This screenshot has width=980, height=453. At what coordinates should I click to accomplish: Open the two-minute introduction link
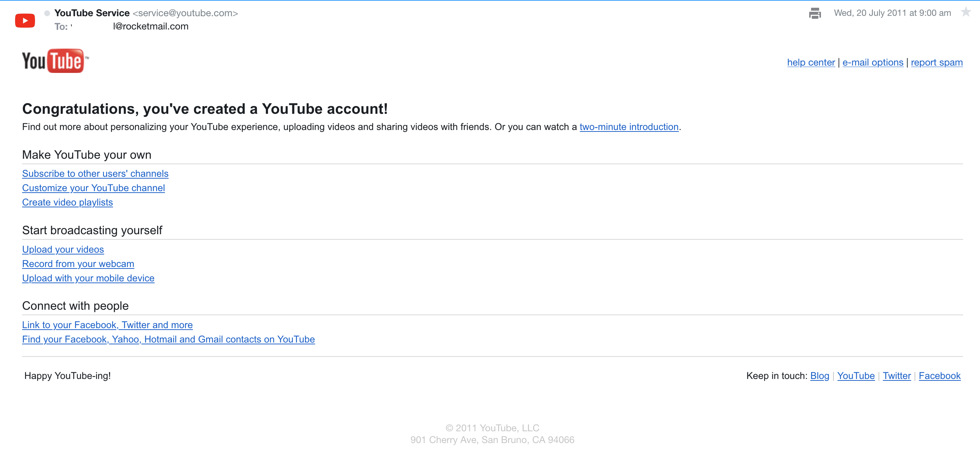point(629,127)
